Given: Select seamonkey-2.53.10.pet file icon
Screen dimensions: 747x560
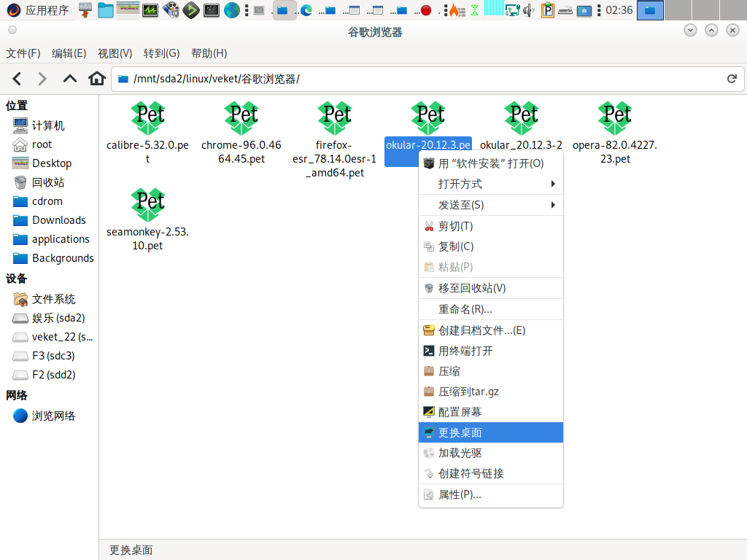Looking at the screenshot, I should (147, 205).
